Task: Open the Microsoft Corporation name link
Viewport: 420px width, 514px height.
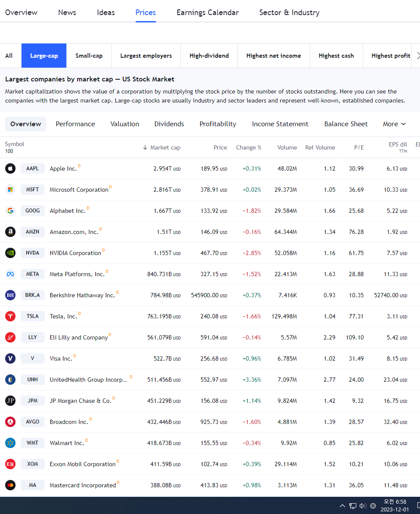Action: tap(79, 190)
